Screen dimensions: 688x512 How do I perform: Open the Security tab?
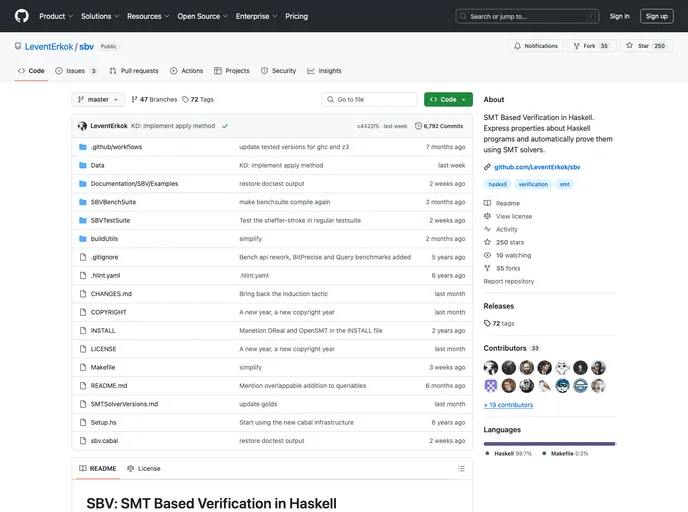pyautogui.click(x=279, y=71)
